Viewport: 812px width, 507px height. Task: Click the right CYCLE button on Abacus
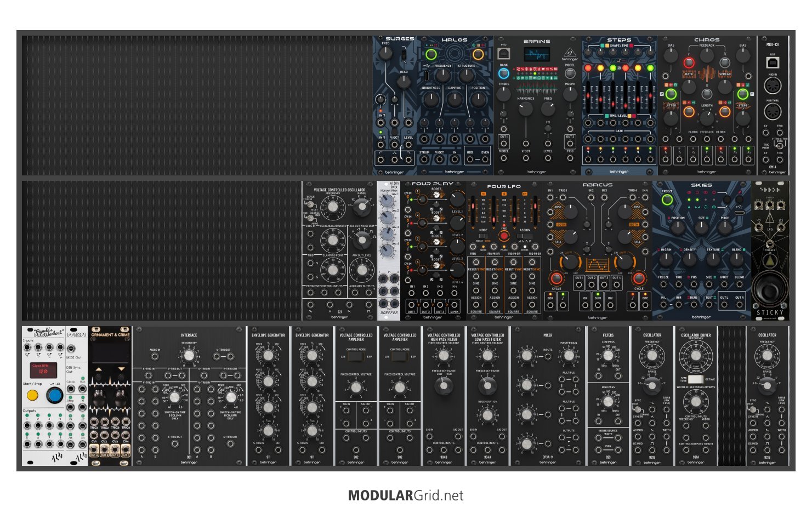point(639,278)
